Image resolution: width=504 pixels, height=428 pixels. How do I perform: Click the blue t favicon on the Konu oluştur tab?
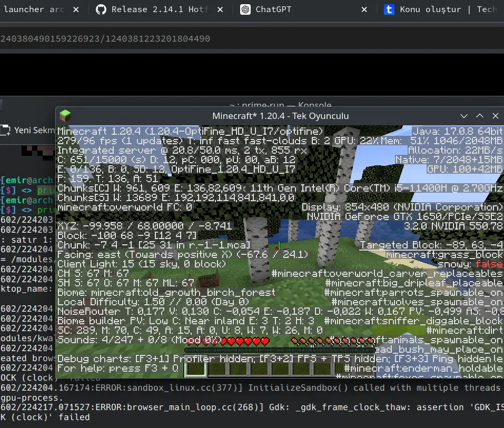tap(389, 9)
